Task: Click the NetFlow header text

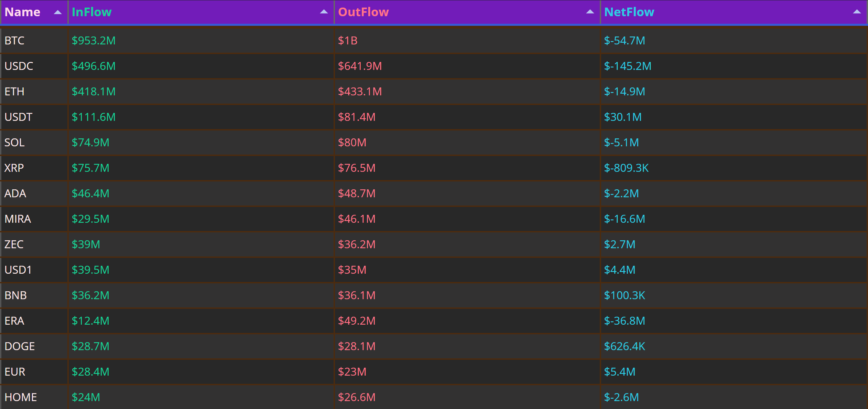Action: pos(629,12)
